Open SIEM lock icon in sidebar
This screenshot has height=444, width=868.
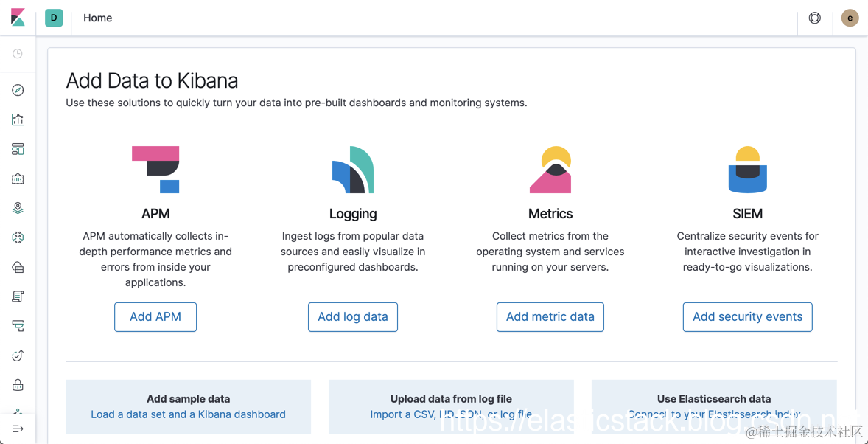pyautogui.click(x=18, y=385)
